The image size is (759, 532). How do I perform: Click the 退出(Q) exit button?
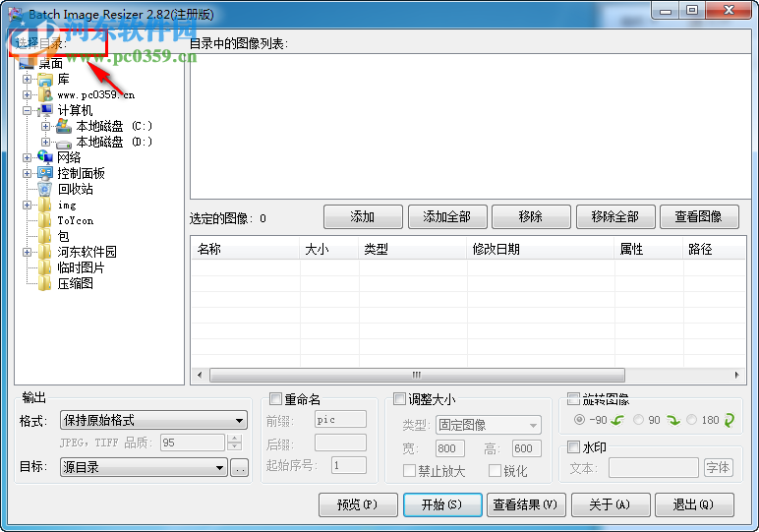[x=694, y=504]
